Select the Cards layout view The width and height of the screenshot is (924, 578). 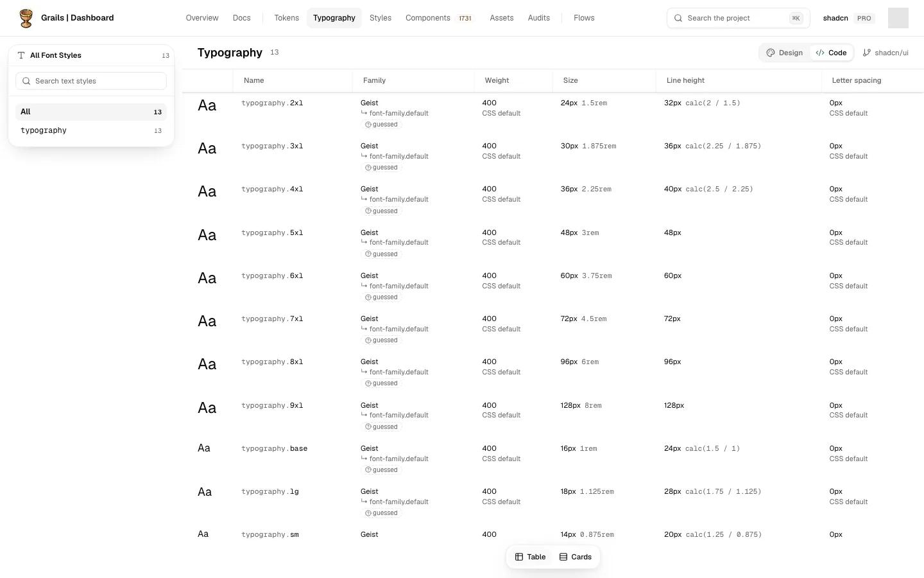click(576, 557)
